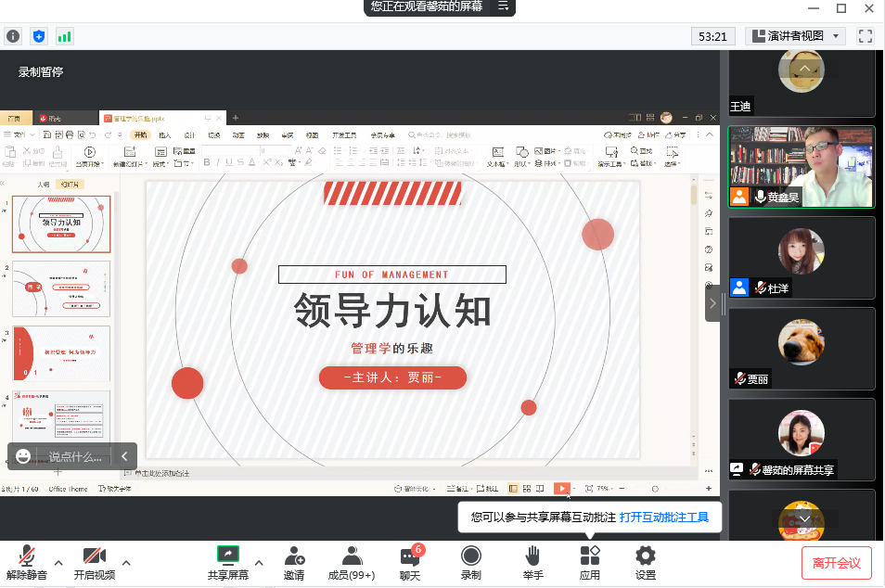885x588 pixels.
Task: Expand video options arrow beside 开启视频
Action: (126, 562)
